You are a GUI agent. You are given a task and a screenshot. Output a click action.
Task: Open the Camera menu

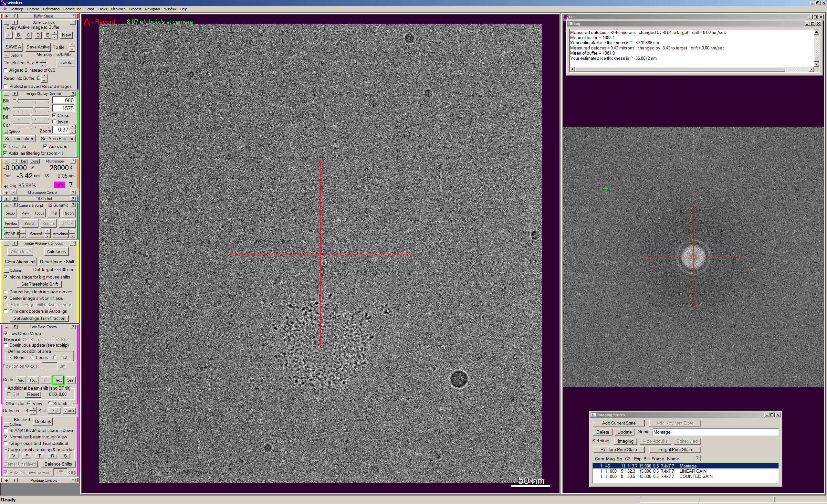pyautogui.click(x=33, y=9)
